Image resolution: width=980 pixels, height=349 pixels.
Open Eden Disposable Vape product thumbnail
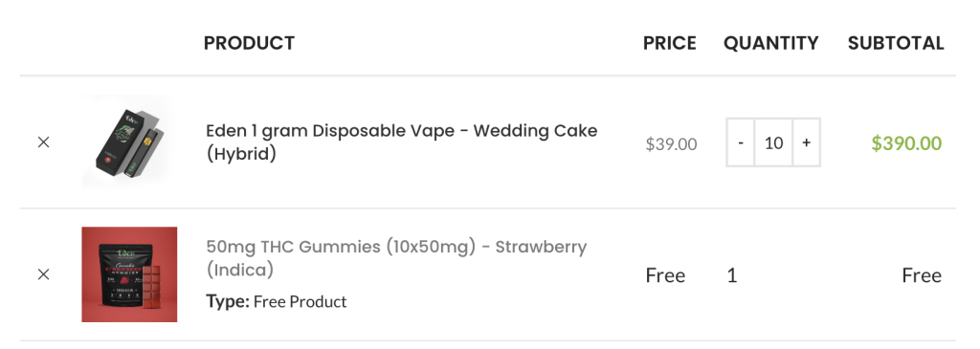[x=129, y=142]
